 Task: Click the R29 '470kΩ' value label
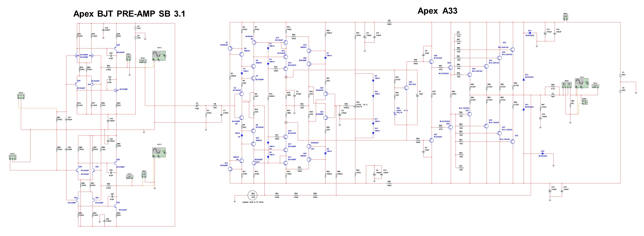coord(346,107)
